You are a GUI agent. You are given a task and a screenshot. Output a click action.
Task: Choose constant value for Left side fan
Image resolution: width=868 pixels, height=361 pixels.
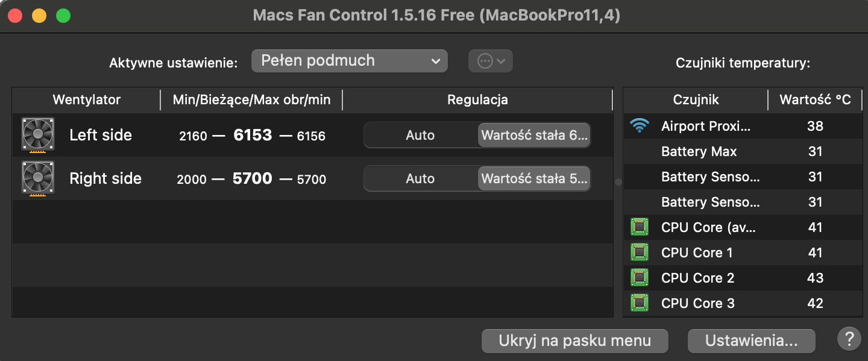pos(534,135)
